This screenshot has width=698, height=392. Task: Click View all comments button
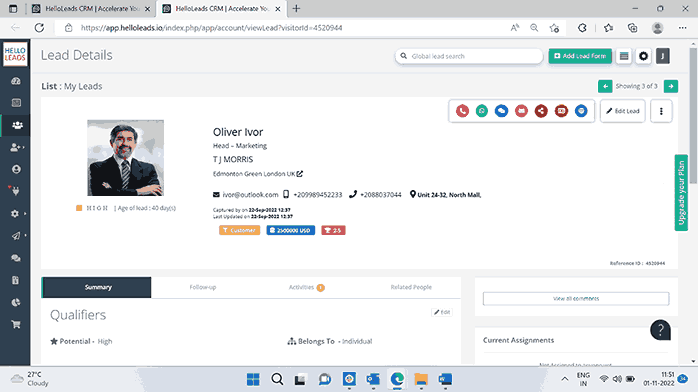tap(576, 299)
